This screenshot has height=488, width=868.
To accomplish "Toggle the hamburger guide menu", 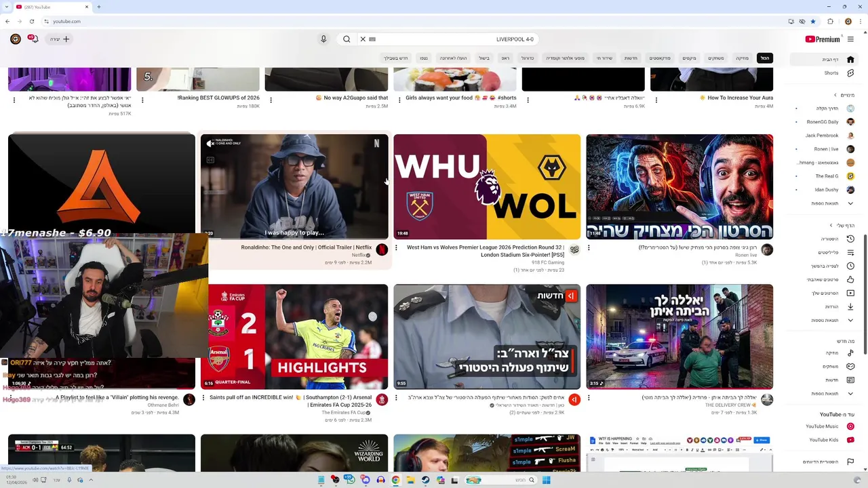I will coord(850,39).
